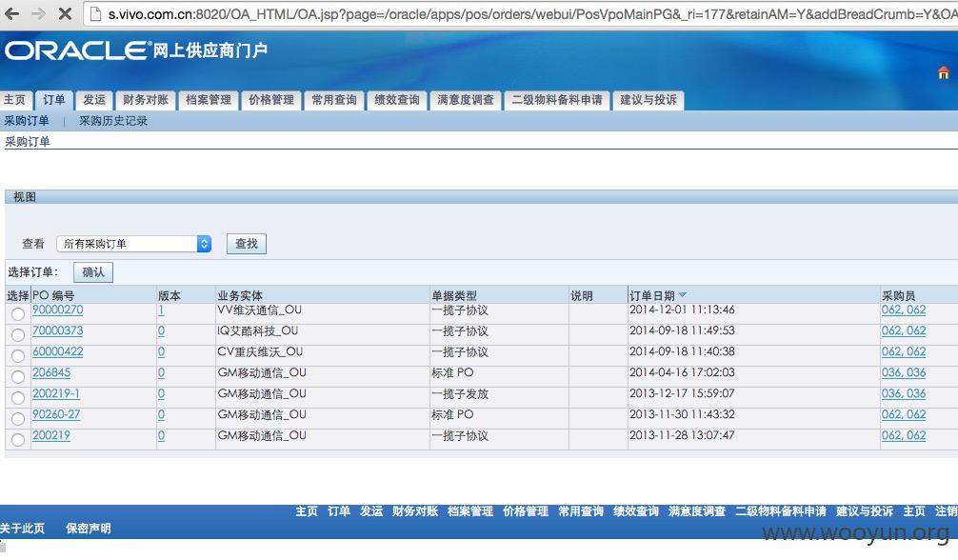Open PO number 200219 link
958x560 pixels.
tap(51, 435)
